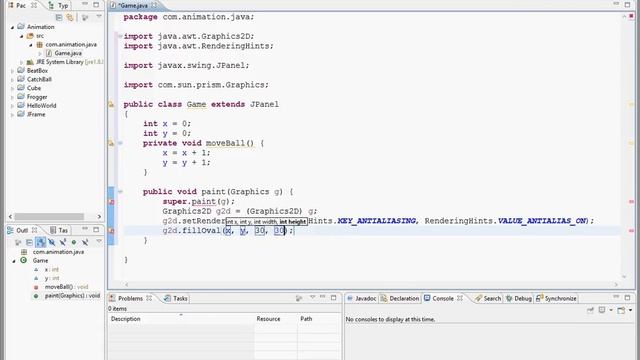The image size is (640, 360).
Task: Open the Search tab
Action: [x=488, y=298]
